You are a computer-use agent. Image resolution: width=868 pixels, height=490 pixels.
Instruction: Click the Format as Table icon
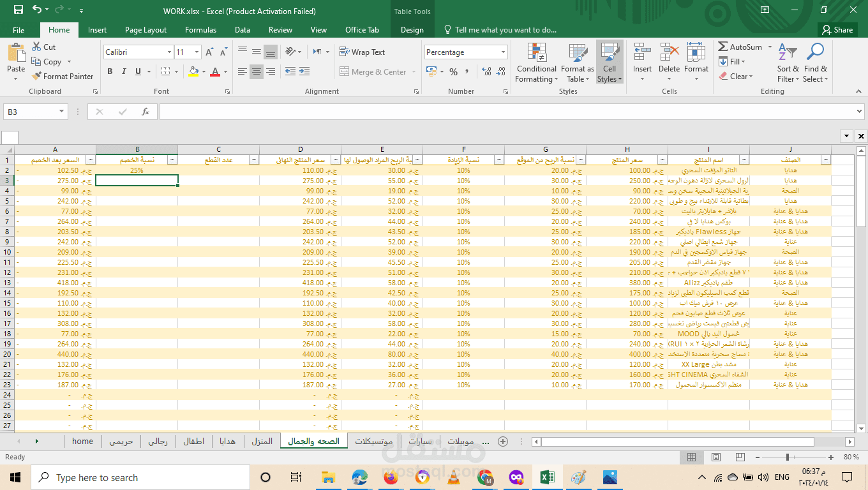click(578, 54)
